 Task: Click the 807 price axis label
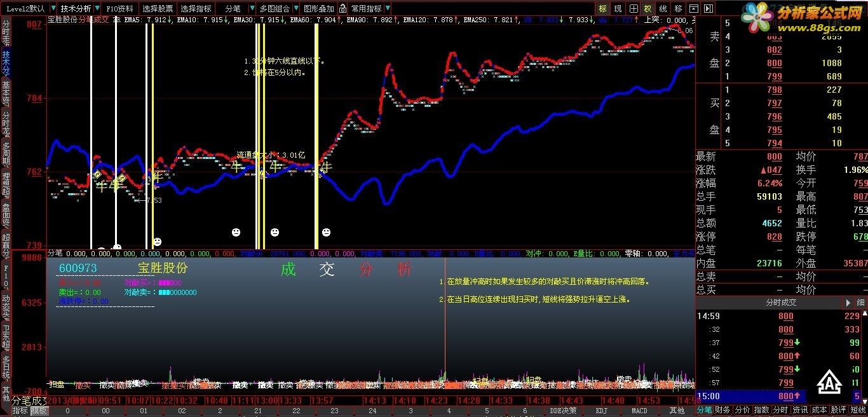tap(34, 25)
